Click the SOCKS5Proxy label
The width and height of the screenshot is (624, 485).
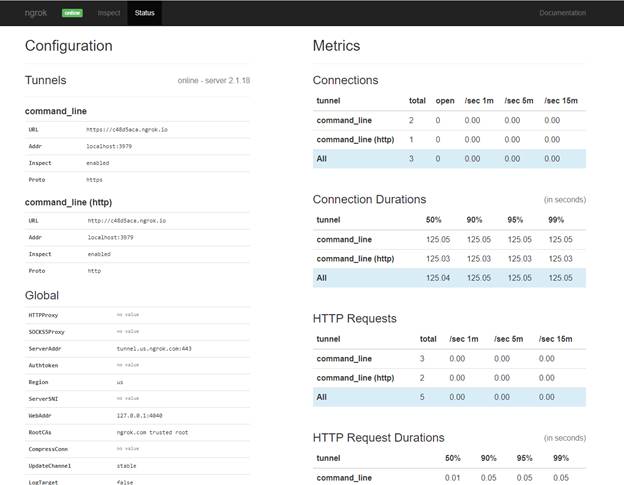[x=46, y=332]
